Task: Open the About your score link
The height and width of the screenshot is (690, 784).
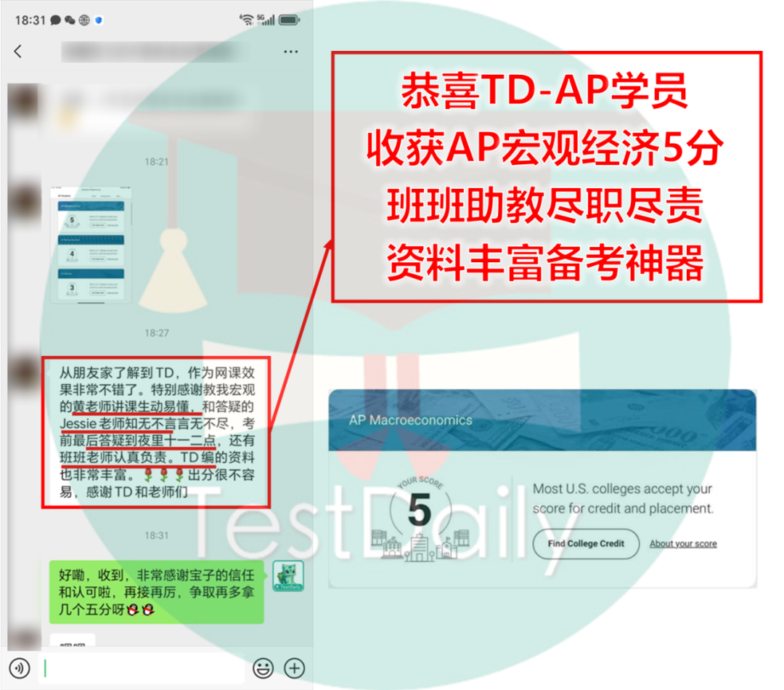Action: tap(682, 543)
